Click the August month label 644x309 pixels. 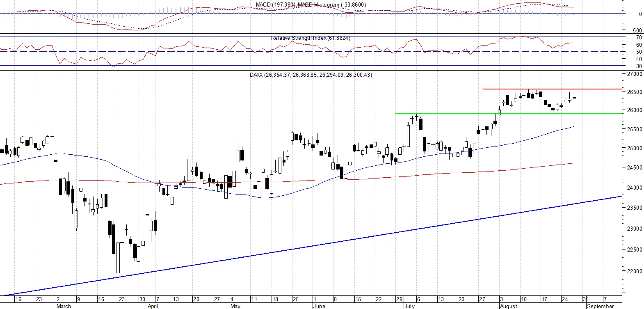(509, 306)
